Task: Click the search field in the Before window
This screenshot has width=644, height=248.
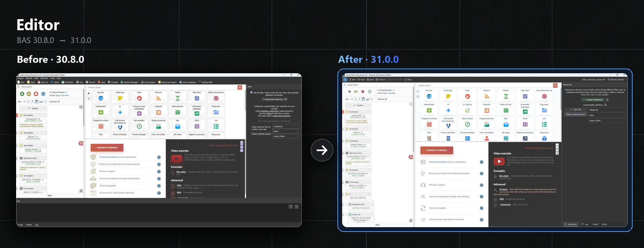Action: [x=162, y=87]
